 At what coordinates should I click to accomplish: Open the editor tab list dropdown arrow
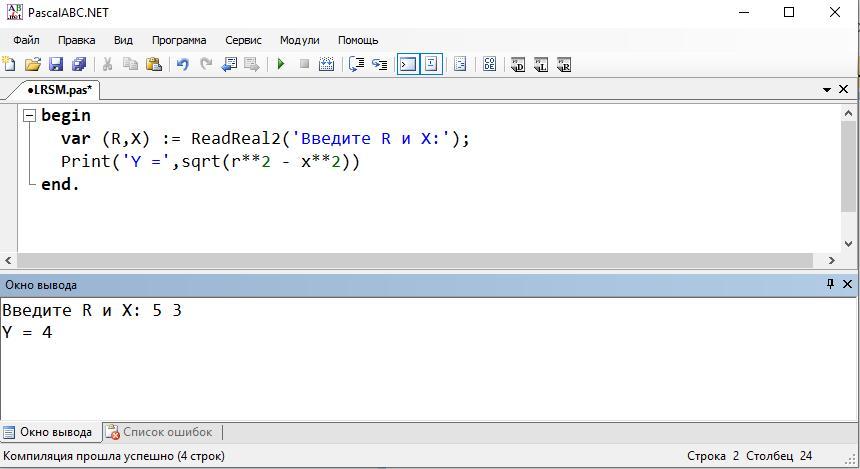(827, 89)
